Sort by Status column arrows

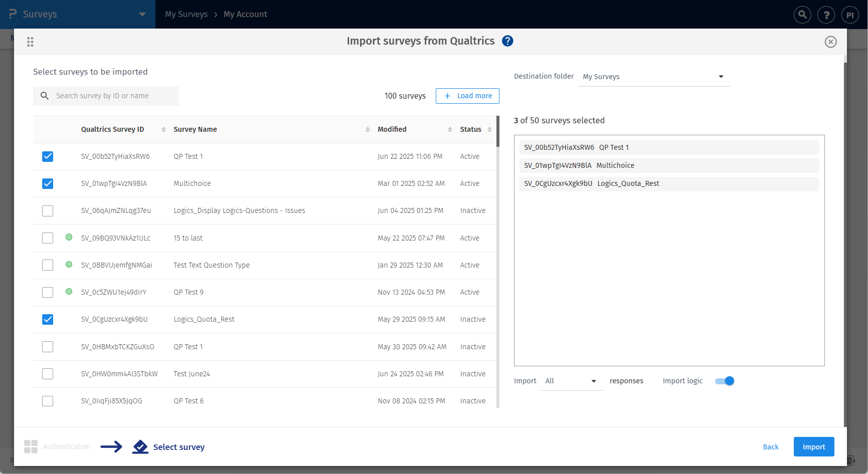click(489, 129)
